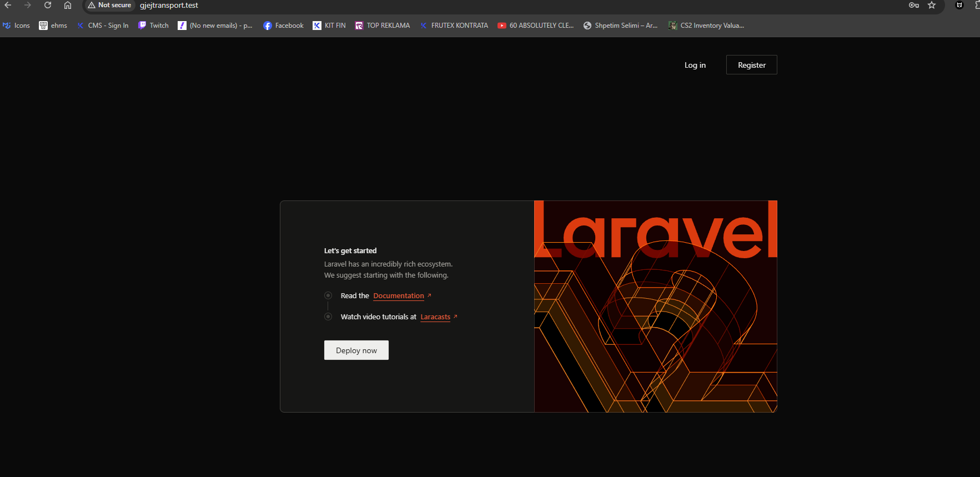Open the Icons bookmark

tap(17, 26)
